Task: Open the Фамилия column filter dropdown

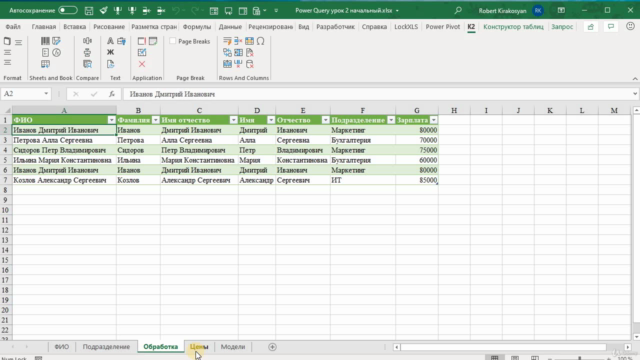Action: 156,120
